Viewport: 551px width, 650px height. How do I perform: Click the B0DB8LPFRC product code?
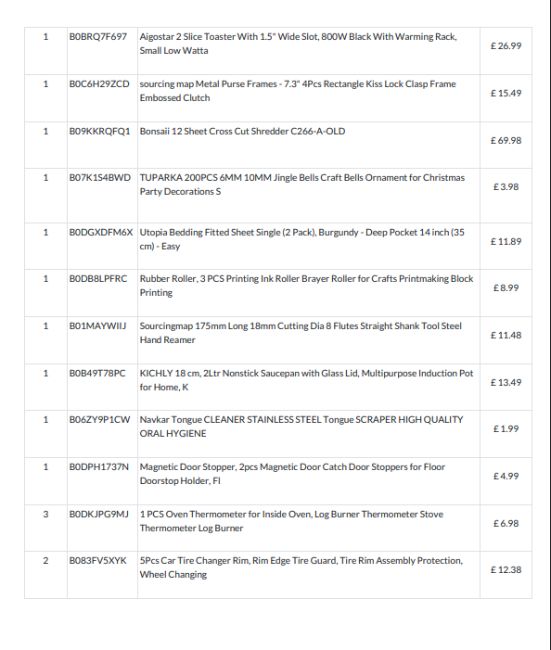tap(98, 279)
